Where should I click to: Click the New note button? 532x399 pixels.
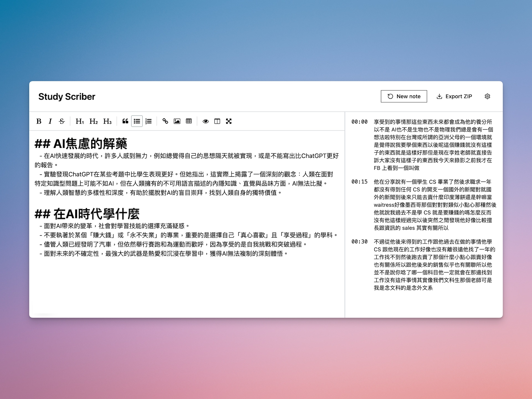[404, 96]
